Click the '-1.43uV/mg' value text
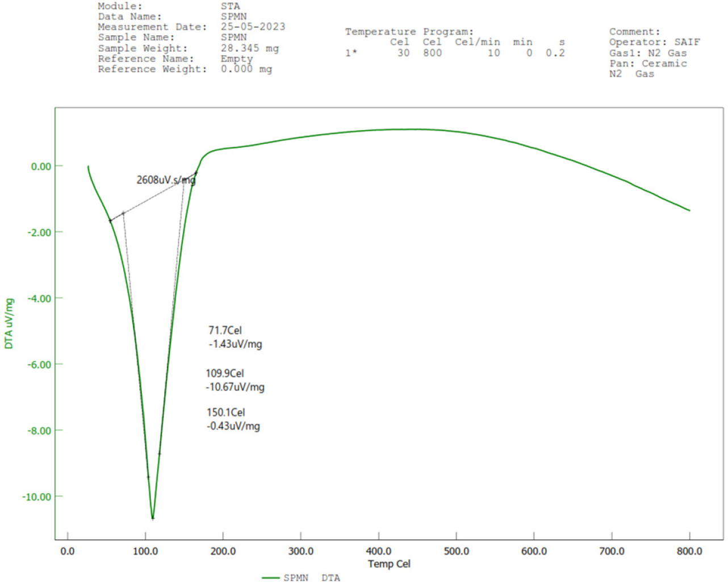Image resolution: width=728 pixels, height=583 pixels. 235,344
